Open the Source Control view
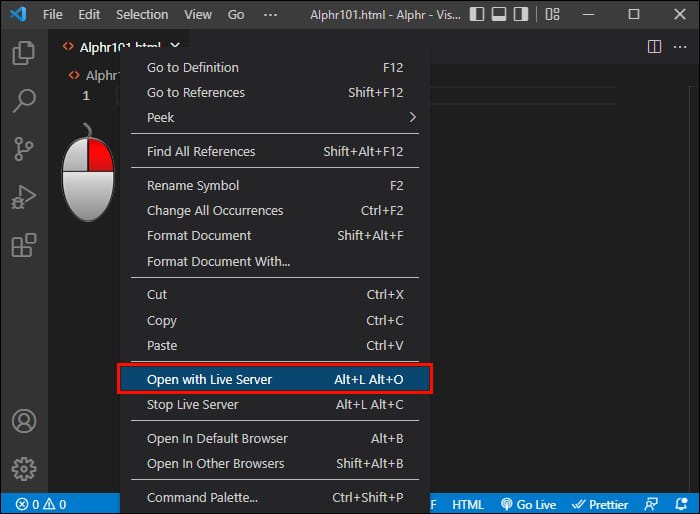The image size is (700, 514). pyautogui.click(x=23, y=148)
